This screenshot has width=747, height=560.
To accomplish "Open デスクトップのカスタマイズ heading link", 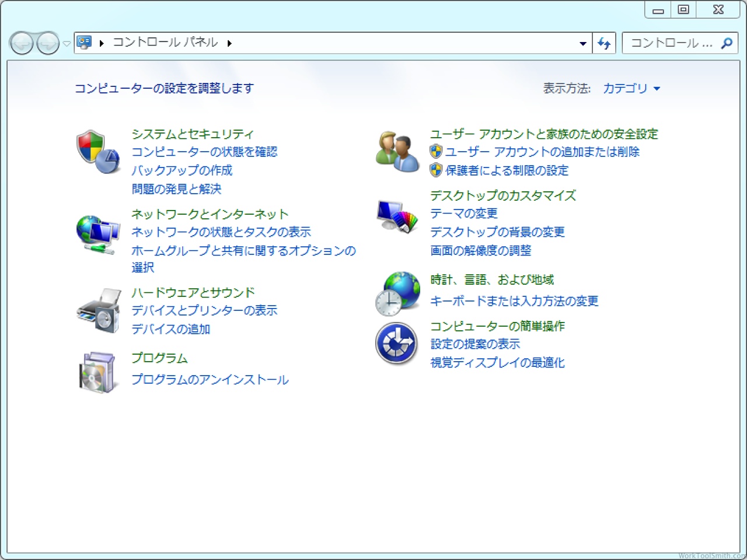I will [x=503, y=195].
